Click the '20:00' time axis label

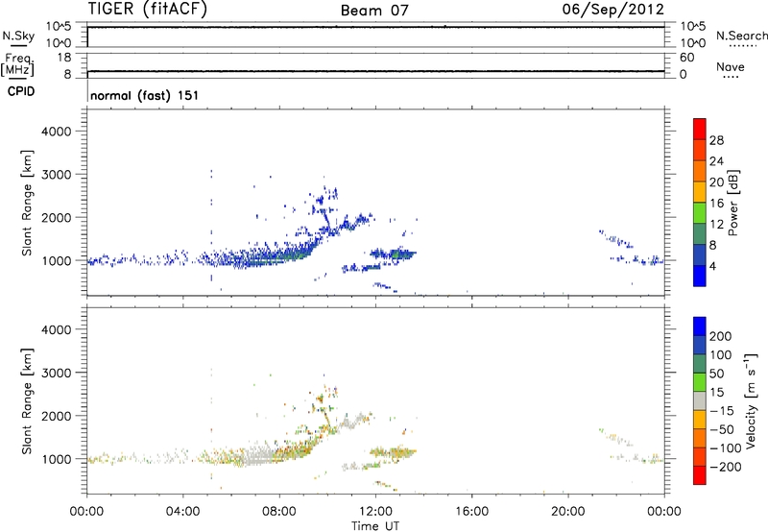click(568, 512)
